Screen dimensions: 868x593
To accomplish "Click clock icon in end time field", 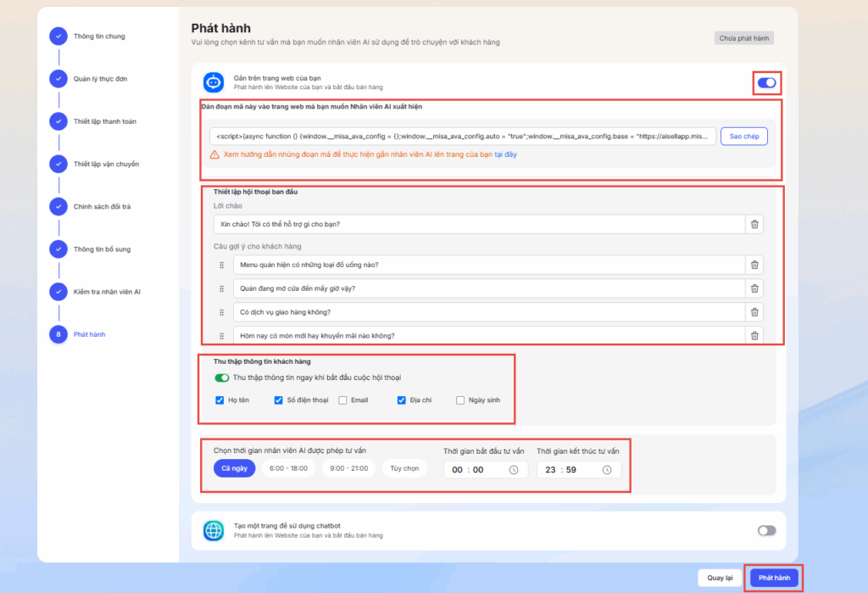I will [x=607, y=470].
